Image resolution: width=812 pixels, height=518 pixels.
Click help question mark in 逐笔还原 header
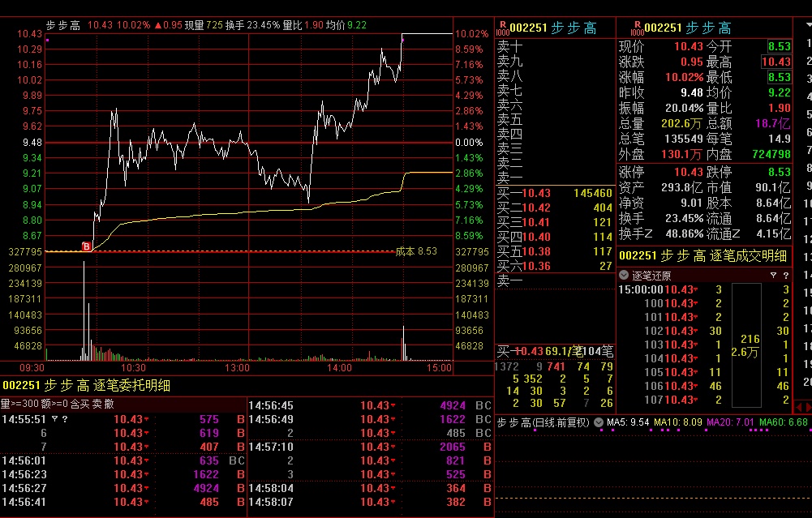coord(785,276)
